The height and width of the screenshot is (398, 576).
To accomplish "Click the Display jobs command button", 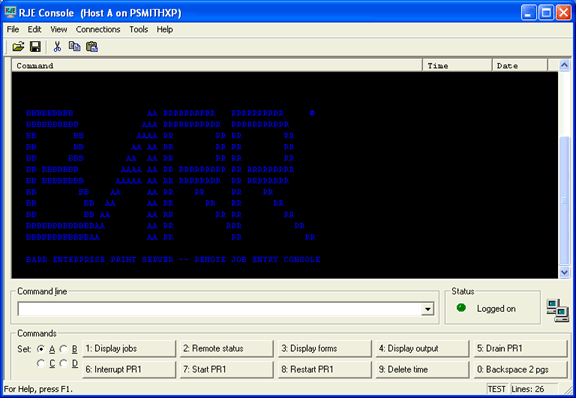I will 129,349.
